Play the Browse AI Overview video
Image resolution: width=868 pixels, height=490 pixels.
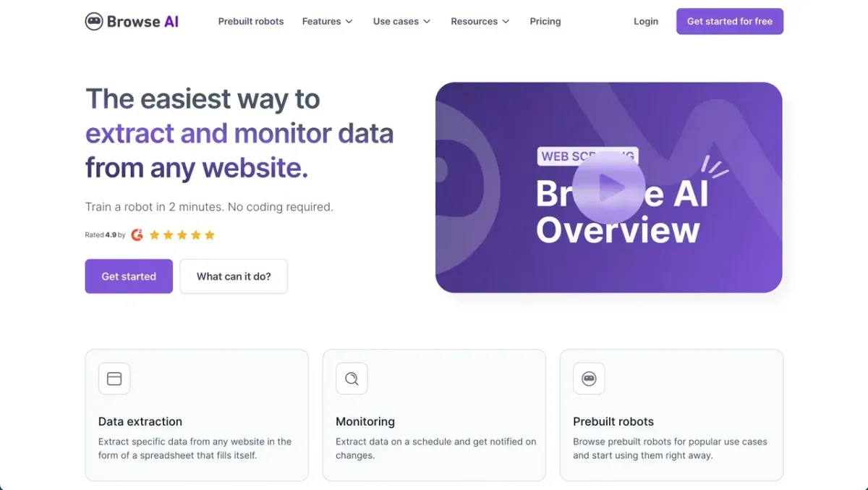click(x=608, y=187)
